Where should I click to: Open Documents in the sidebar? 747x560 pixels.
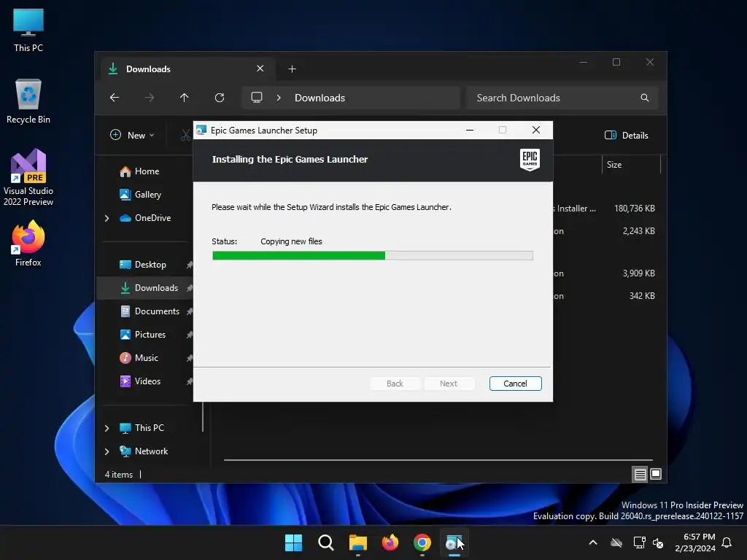[x=157, y=311]
